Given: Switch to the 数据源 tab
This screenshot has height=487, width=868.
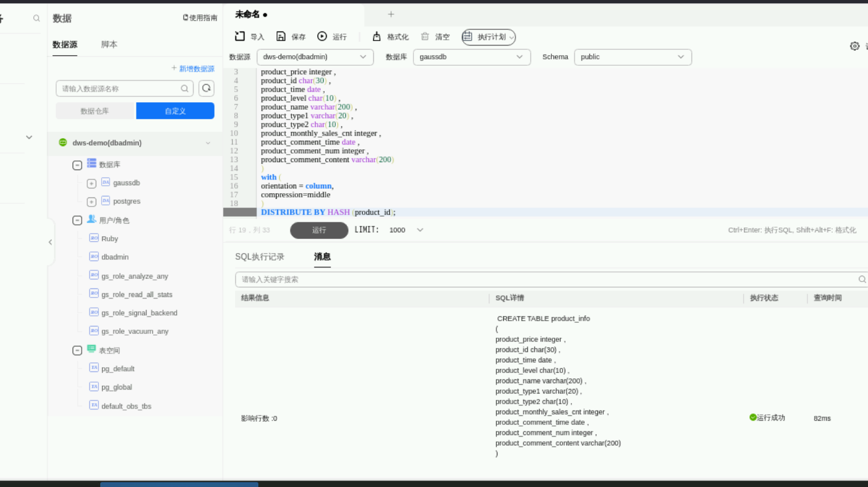Looking at the screenshot, I should (65, 44).
